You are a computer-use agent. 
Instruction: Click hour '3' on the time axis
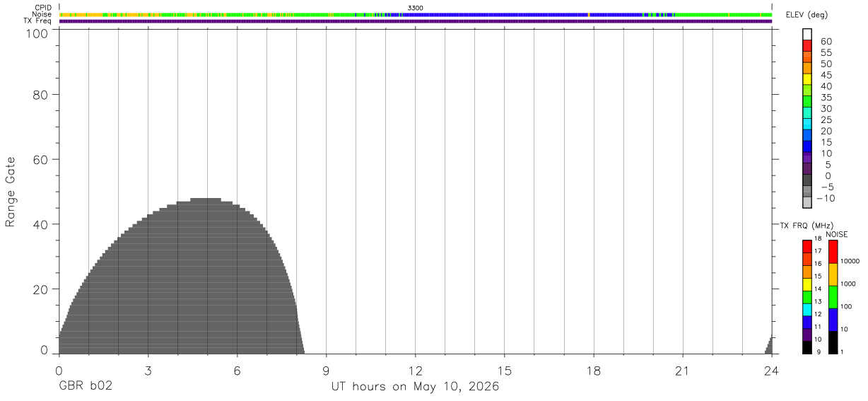pos(148,371)
